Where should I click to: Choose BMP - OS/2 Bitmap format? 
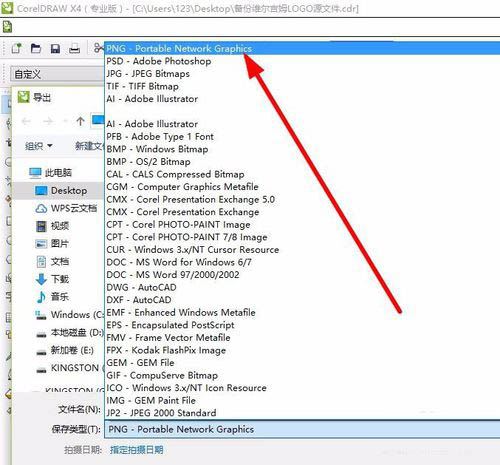coord(149,162)
